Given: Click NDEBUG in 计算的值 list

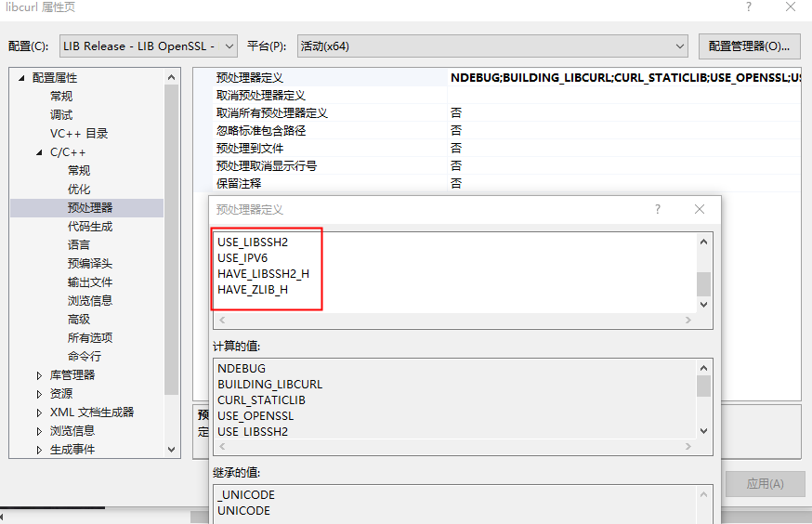Looking at the screenshot, I should point(242,369).
